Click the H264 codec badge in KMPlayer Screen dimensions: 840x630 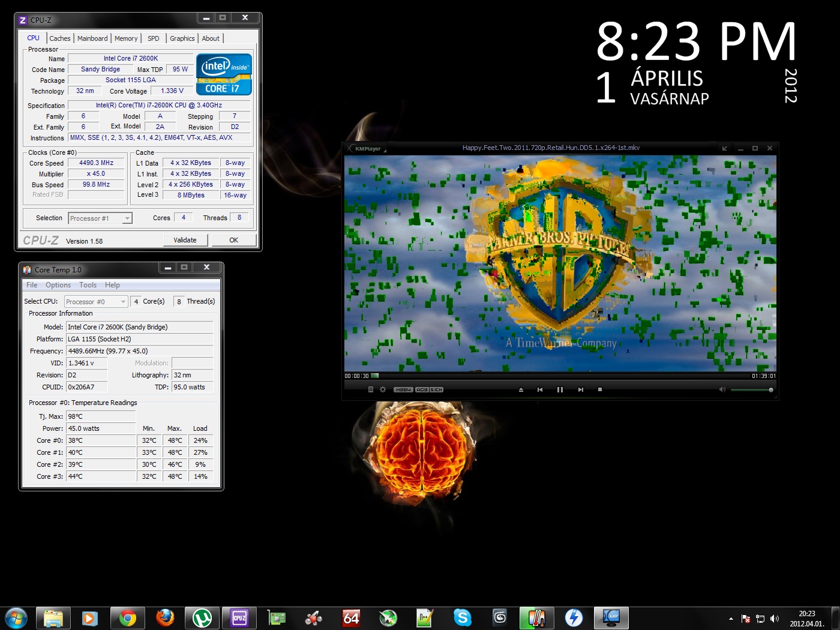point(404,389)
